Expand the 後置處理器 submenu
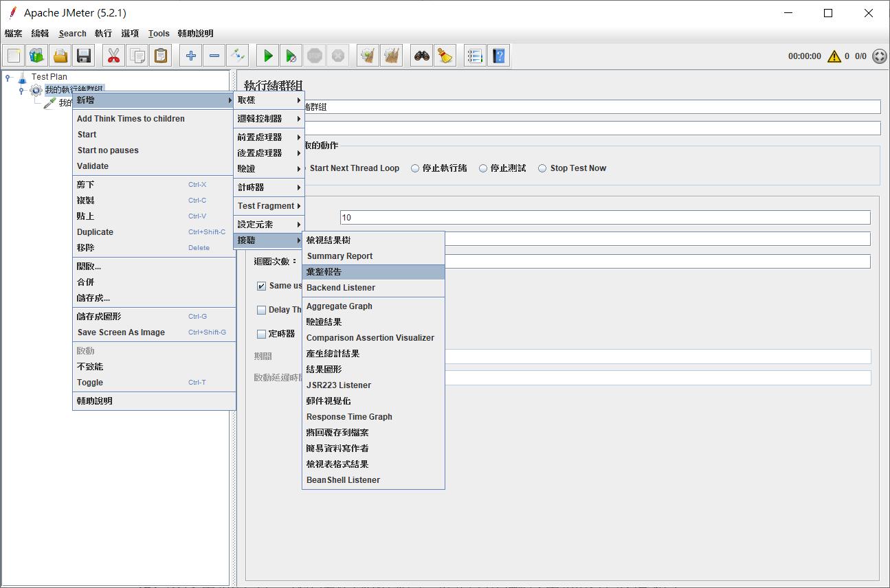Screen dimensions: 890x588 coord(269,153)
